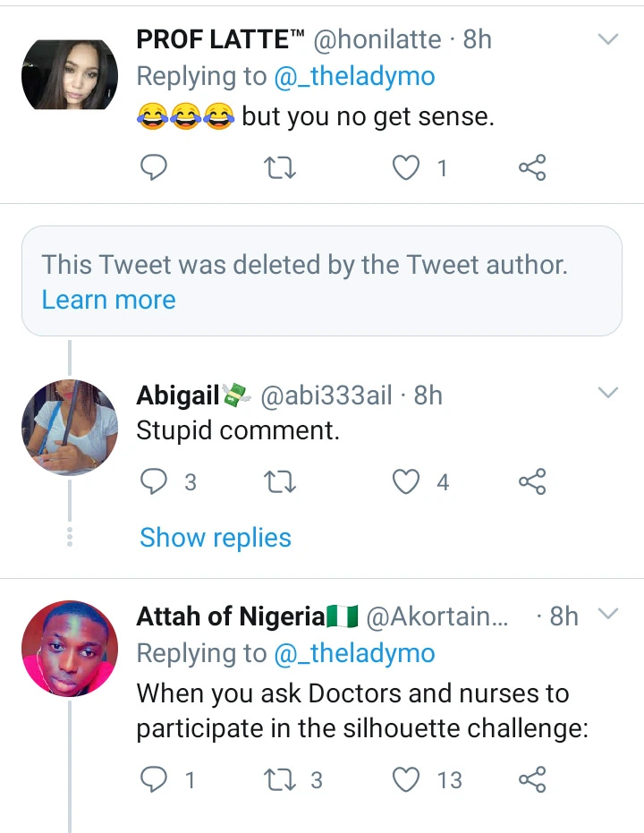
Task: Reply to Abigail's 'Stupid comment' tweet
Action: point(155,482)
